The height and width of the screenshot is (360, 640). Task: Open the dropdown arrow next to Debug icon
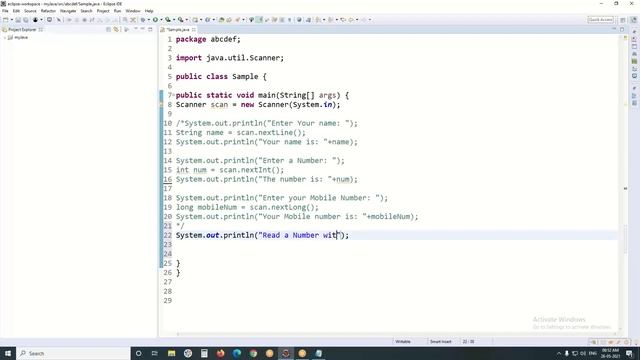tap(149, 20)
